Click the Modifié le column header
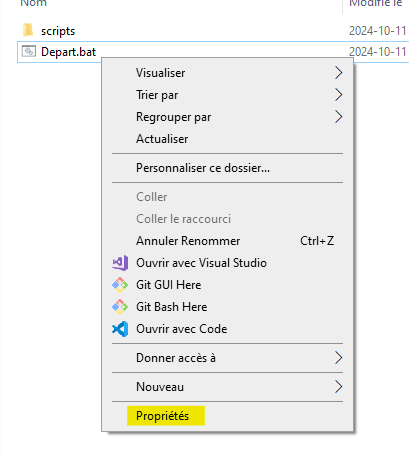Viewport: 409px width, 457px height. coord(375,3)
